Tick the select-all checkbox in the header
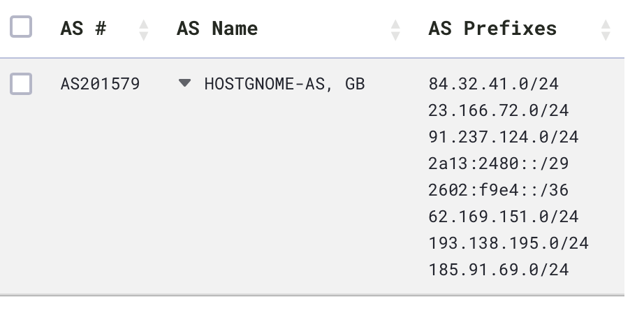The image size is (644, 313). point(21,28)
